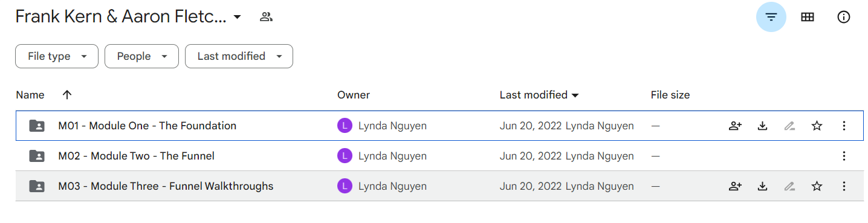Screen dimensions: 868x223
Task: Open the People filter dropdown
Action: point(141,56)
